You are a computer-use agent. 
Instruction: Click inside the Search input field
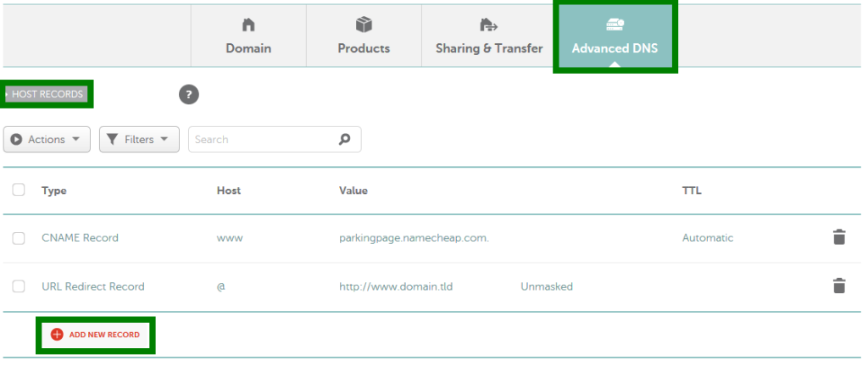(263, 140)
